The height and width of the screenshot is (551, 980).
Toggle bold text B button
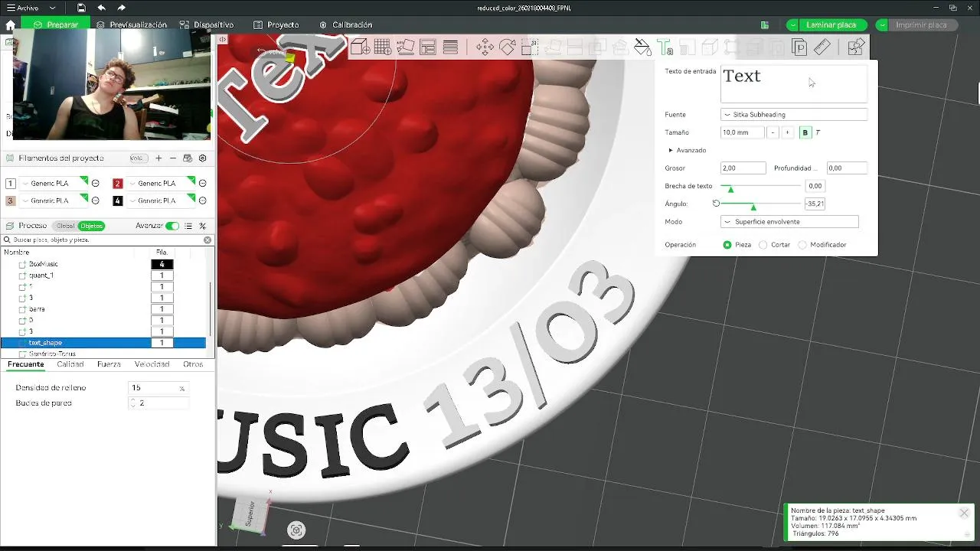point(805,132)
